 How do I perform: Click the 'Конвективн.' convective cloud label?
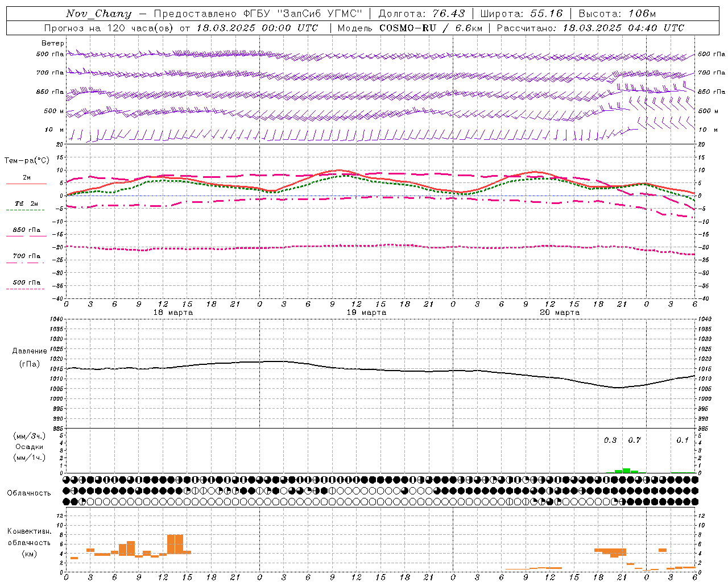29,531
